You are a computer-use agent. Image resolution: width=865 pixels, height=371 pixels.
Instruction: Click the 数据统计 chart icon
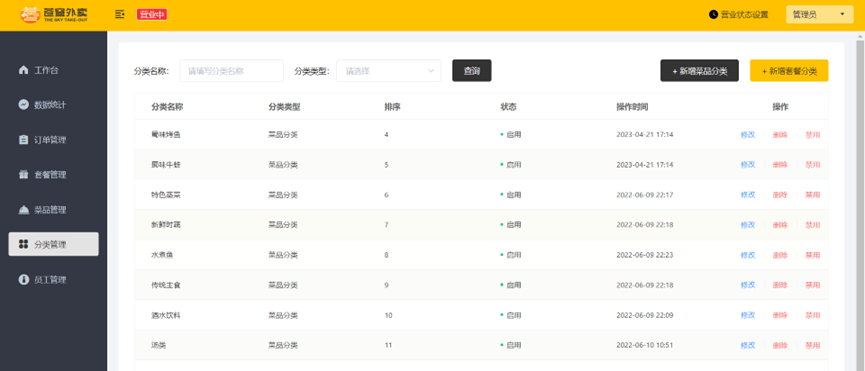tap(23, 105)
